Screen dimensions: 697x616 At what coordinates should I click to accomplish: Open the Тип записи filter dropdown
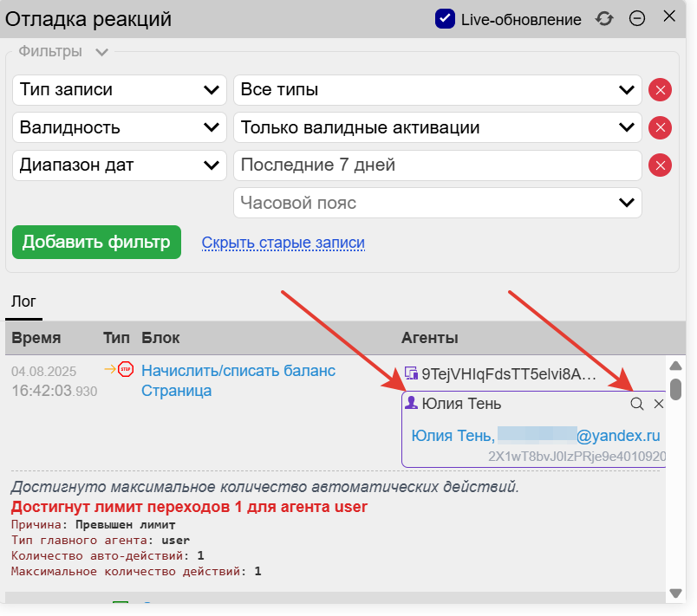click(120, 90)
